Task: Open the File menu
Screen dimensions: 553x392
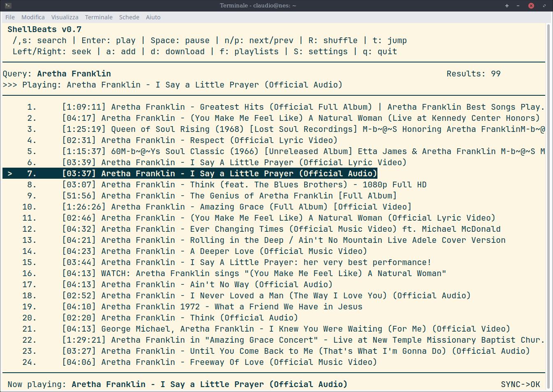Action: (10, 17)
